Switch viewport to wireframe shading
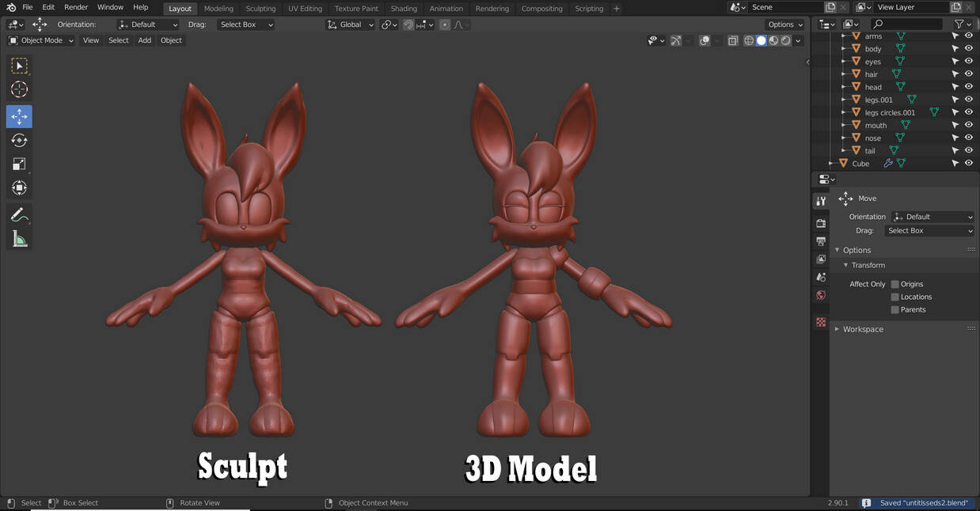The image size is (980, 511). click(748, 40)
